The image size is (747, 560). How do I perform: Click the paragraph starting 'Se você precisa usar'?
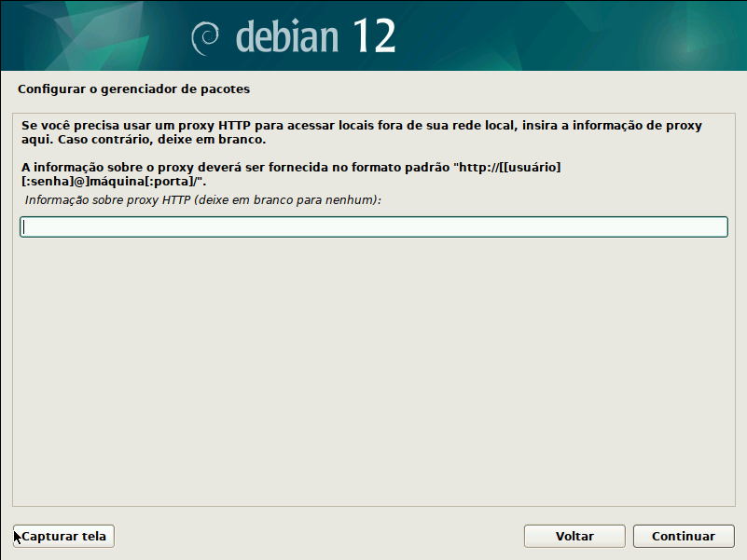362,132
